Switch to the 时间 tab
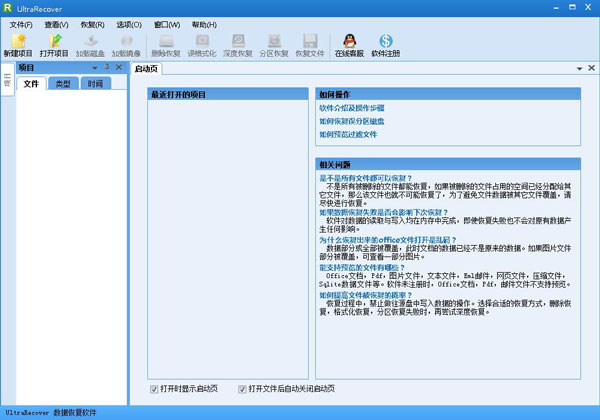 pyautogui.click(x=95, y=84)
